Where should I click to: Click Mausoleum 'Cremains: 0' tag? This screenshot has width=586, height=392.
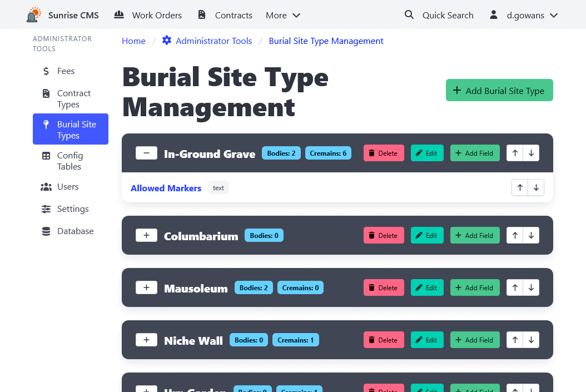pos(300,287)
